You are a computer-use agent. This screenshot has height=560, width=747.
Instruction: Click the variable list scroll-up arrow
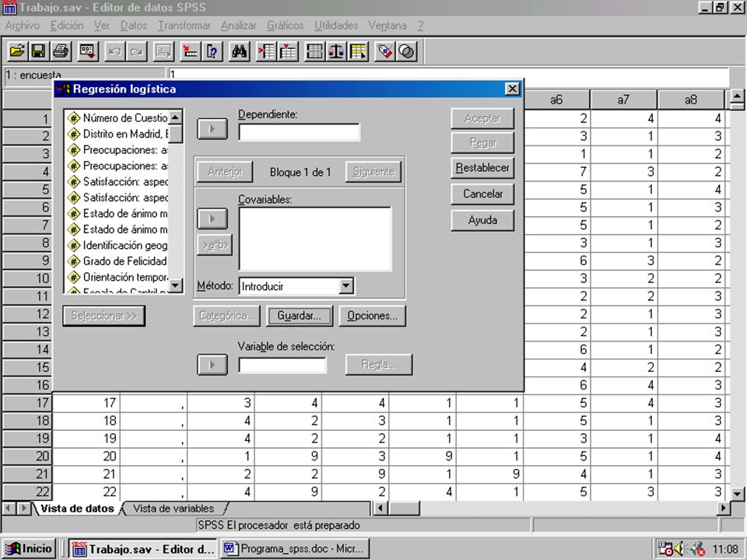[x=175, y=117]
